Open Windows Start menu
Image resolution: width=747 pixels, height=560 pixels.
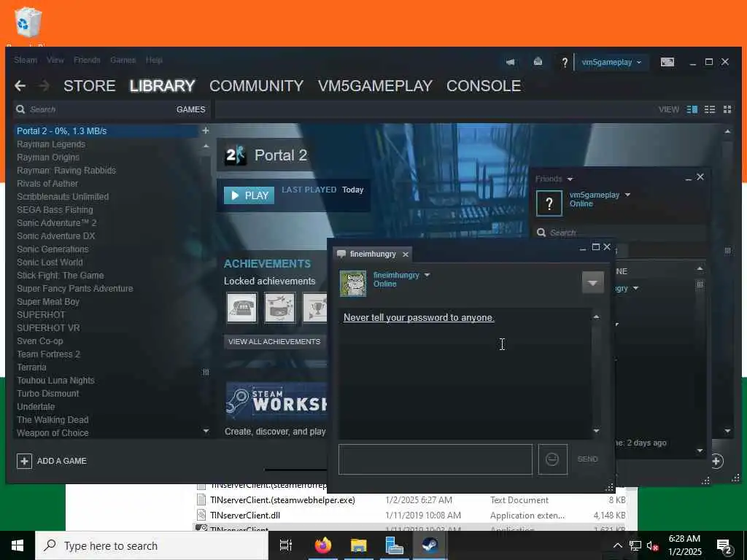tap(18, 545)
